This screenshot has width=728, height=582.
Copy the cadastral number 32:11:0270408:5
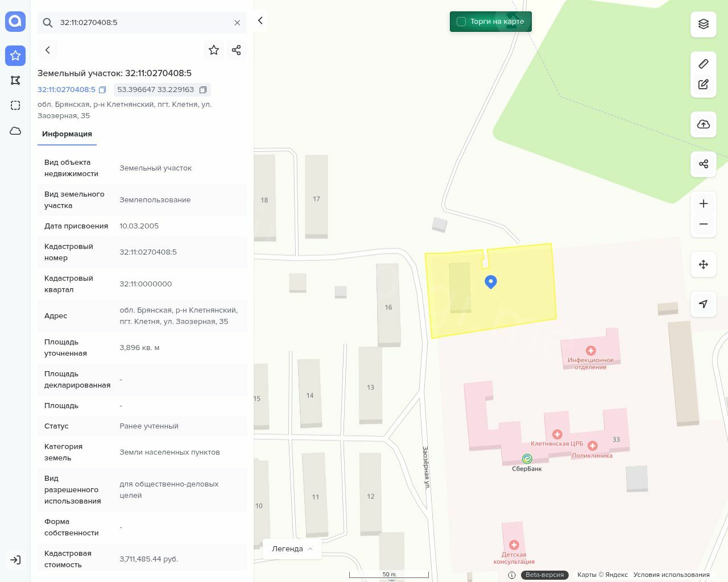coord(102,90)
